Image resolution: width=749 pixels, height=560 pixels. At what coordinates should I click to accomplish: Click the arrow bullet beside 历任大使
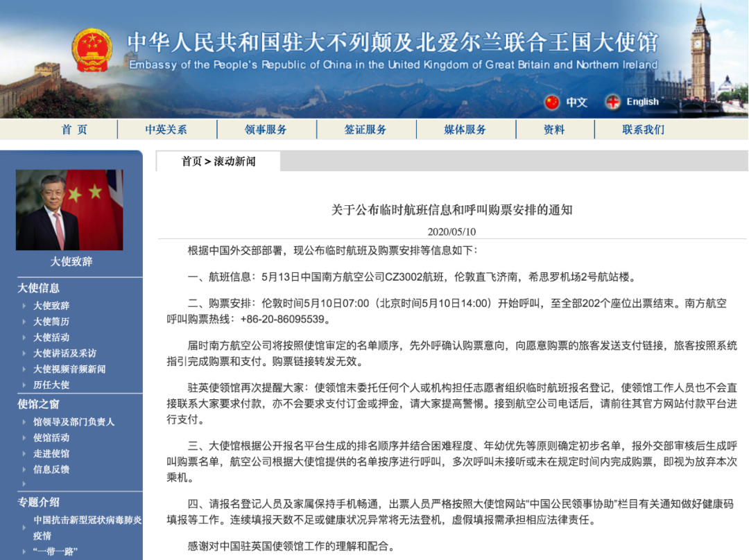tap(24, 385)
